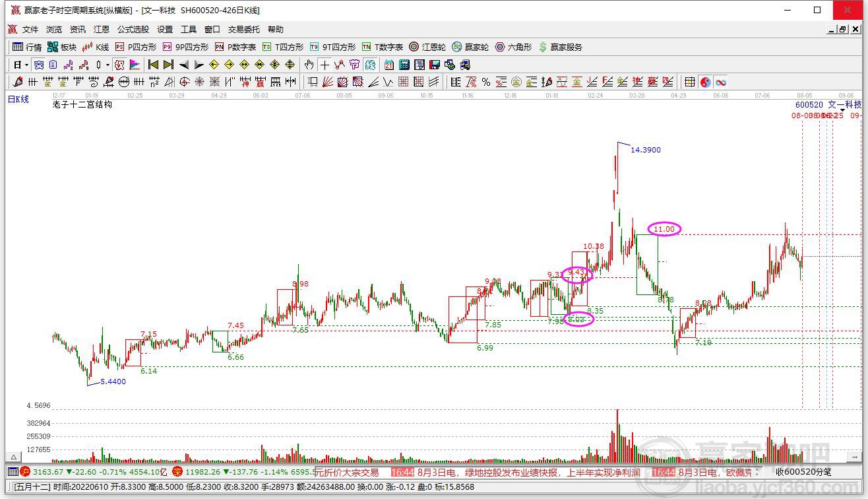The height and width of the screenshot is (499, 868).
Task: Click the yellow diamond right-arrow icon
Action: pos(230,65)
